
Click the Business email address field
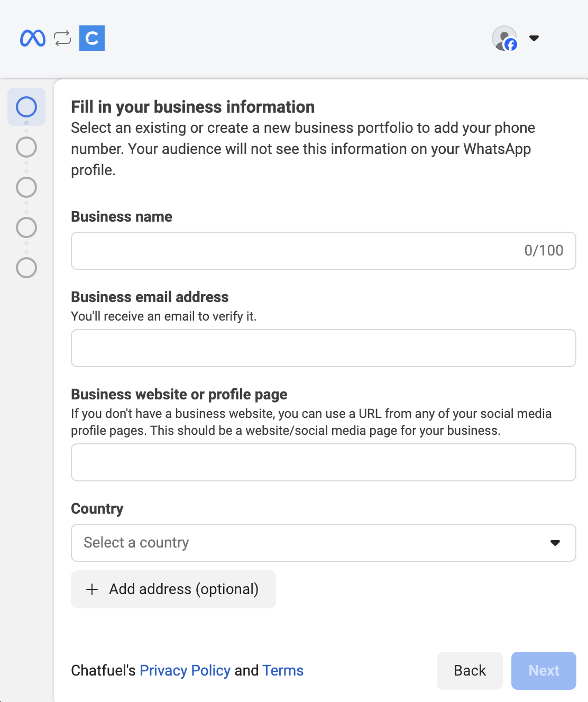(323, 348)
